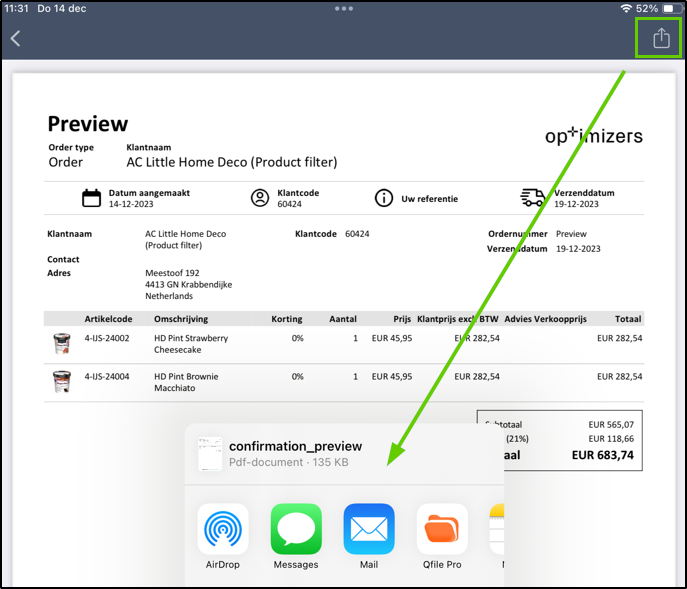Tap the Wi-Fi status icon
This screenshot has height=589, width=687.
[626, 8]
